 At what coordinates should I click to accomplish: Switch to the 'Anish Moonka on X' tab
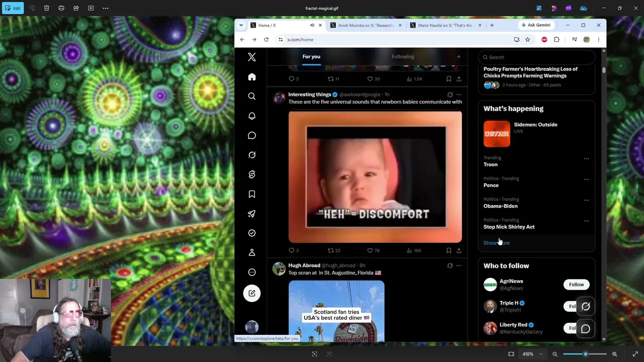pyautogui.click(x=366, y=25)
